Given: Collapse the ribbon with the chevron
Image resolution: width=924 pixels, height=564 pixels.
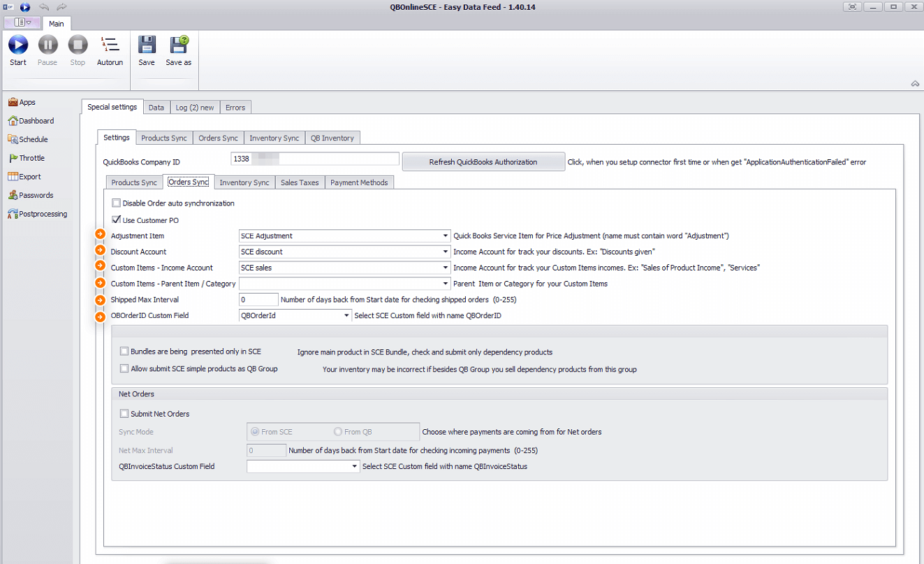Looking at the screenshot, I should tap(915, 84).
